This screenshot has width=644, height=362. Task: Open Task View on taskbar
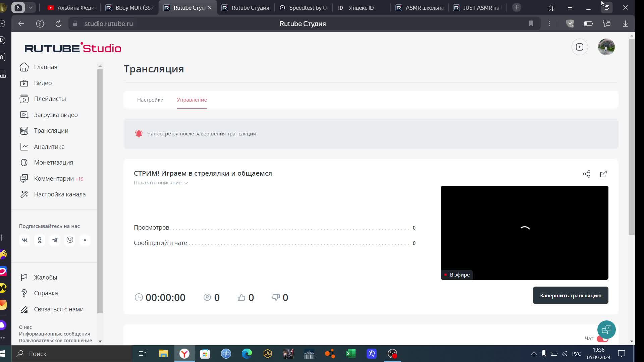point(142,354)
